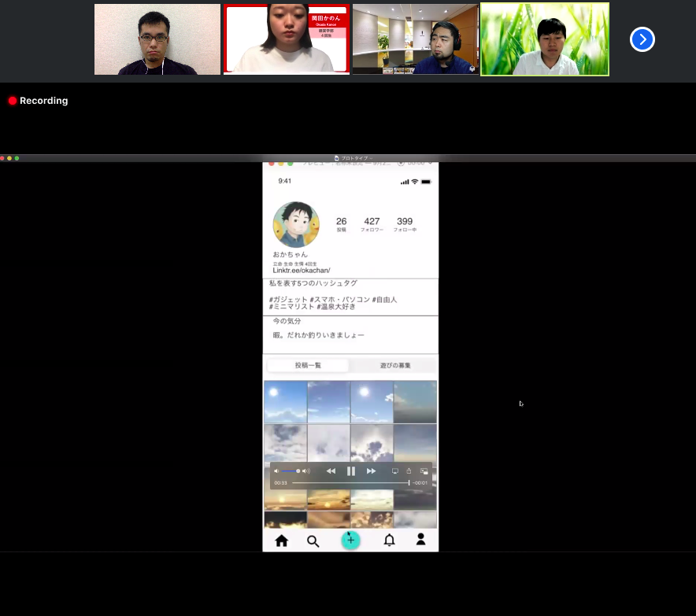Open the first sky photo with sun

[286, 402]
